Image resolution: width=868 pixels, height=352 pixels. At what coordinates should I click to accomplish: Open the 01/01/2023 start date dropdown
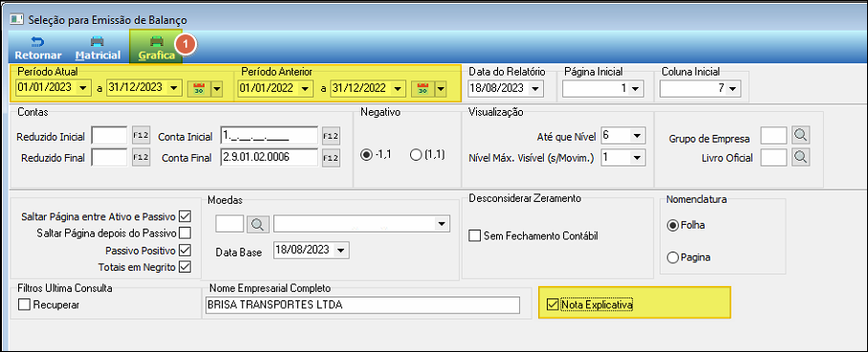(83, 88)
